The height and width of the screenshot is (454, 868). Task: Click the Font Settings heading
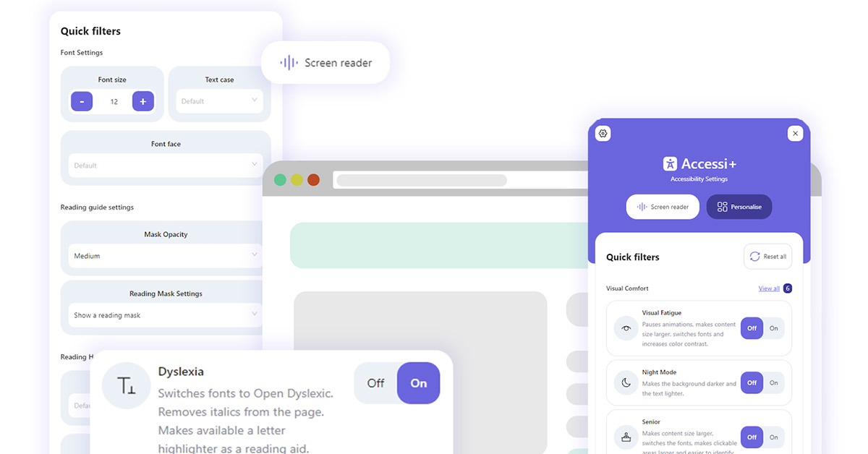tap(82, 53)
